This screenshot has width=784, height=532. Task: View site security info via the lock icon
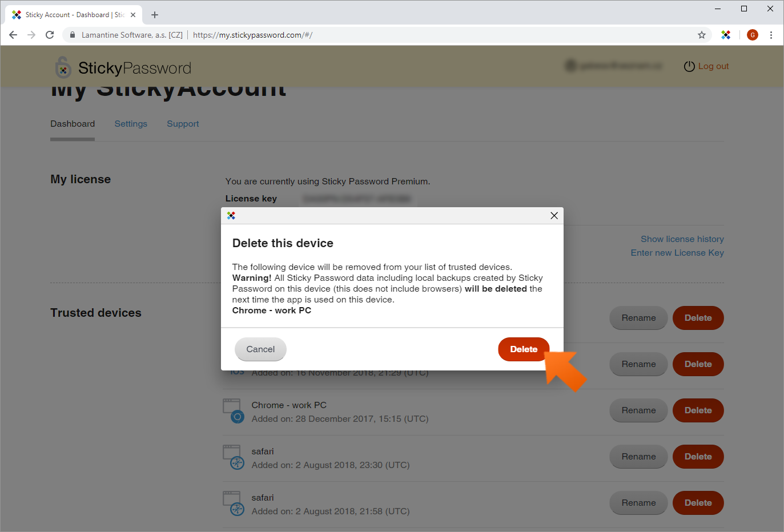pyautogui.click(x=73, y=35)
